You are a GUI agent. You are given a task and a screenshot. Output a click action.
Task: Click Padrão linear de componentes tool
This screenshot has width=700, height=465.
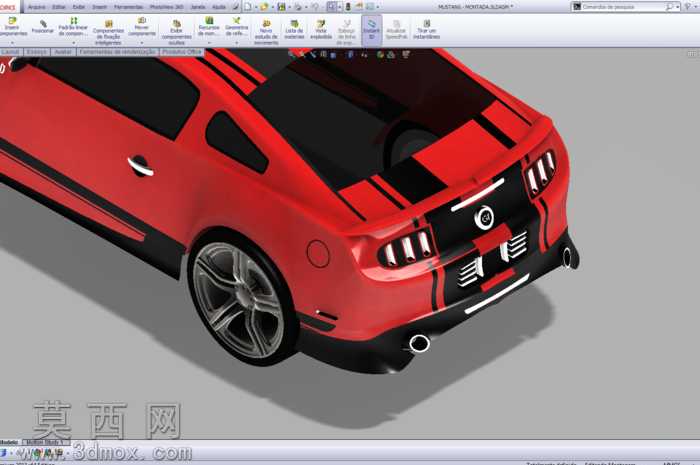tap(73, 27)
